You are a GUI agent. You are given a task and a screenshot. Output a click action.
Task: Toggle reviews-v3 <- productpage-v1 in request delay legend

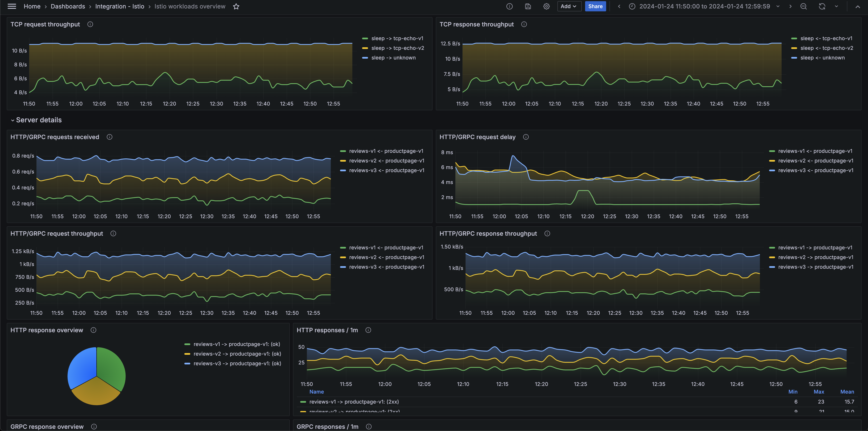[815, 170]
